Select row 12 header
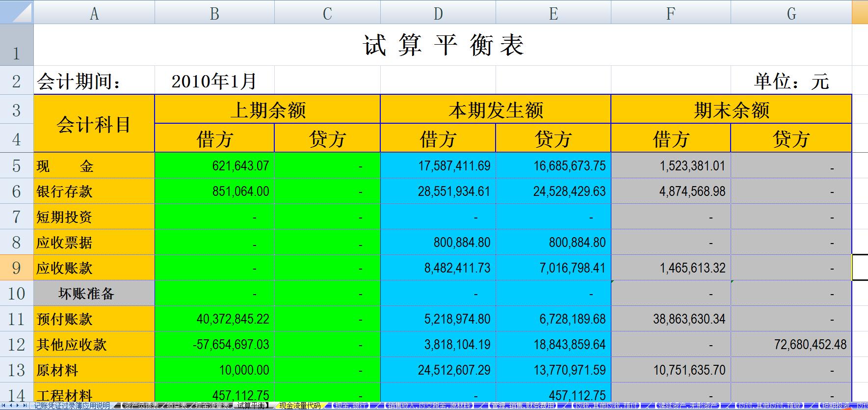This screenshot has width=868, height=410. click(16, 344)
